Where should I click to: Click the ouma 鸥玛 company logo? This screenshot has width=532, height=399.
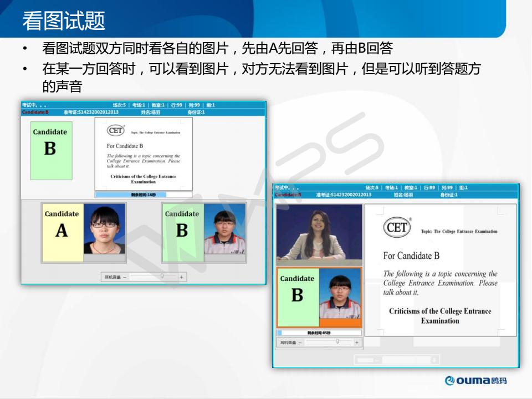[476, 380]
